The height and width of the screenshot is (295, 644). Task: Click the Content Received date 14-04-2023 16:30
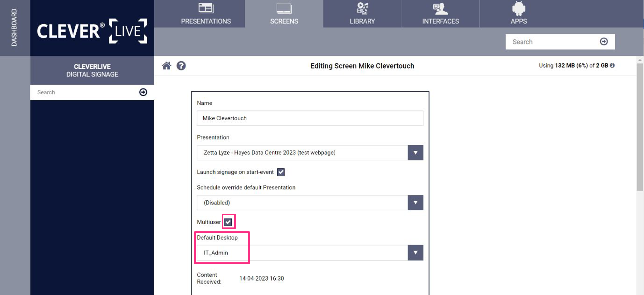(x=262, y=278)
